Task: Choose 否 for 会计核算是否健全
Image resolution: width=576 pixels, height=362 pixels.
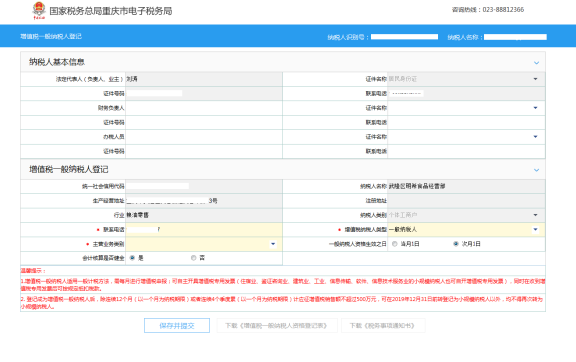Action: (194, 258)
